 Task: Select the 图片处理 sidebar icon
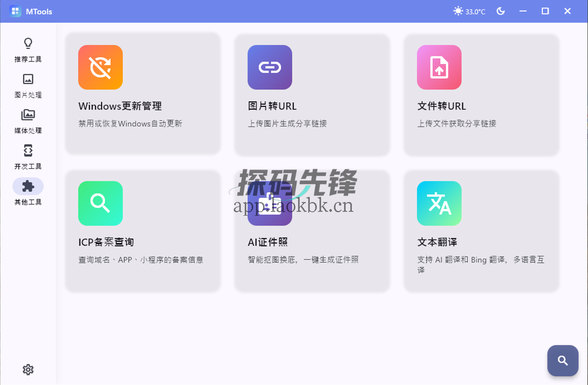pos(28,79)
